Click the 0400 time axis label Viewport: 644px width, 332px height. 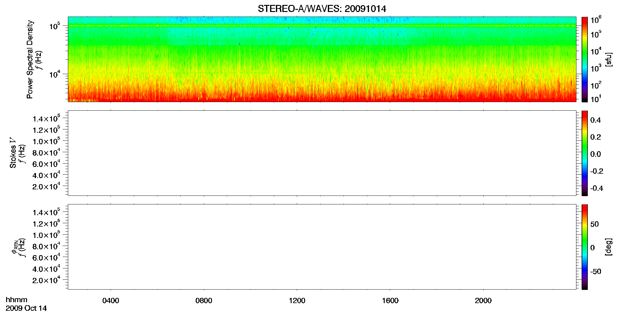pos(111,301)
